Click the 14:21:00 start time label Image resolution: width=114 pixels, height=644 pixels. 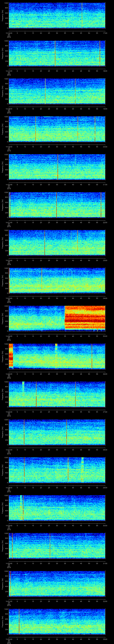[9, 223]
